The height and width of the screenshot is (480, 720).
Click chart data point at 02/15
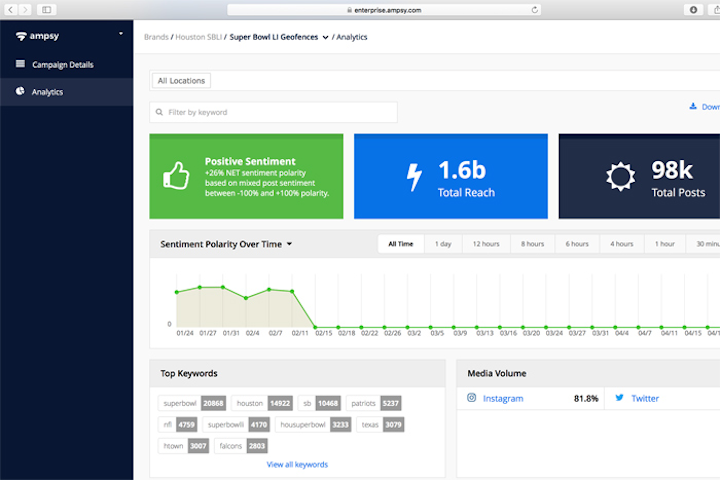[315, 328]
